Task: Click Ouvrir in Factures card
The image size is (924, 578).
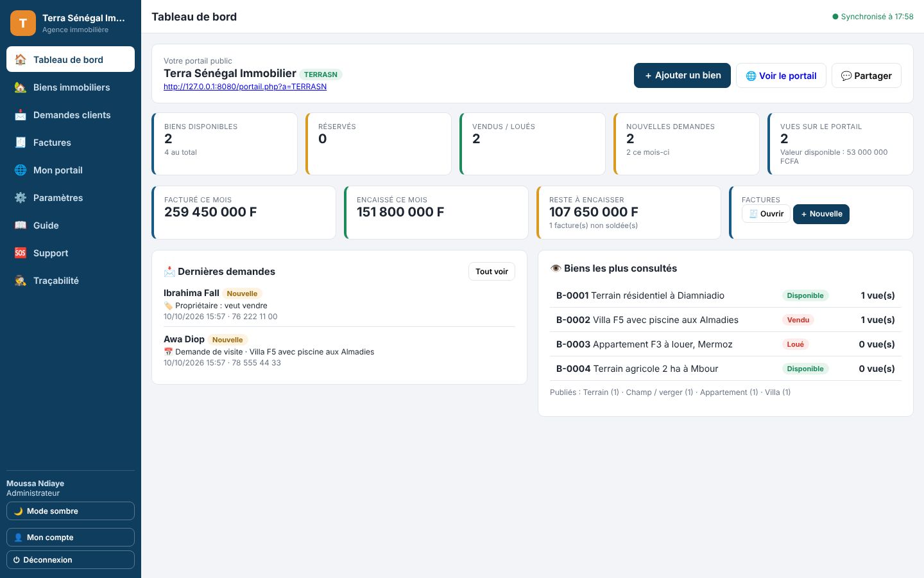Action: [x=766, y=214]
